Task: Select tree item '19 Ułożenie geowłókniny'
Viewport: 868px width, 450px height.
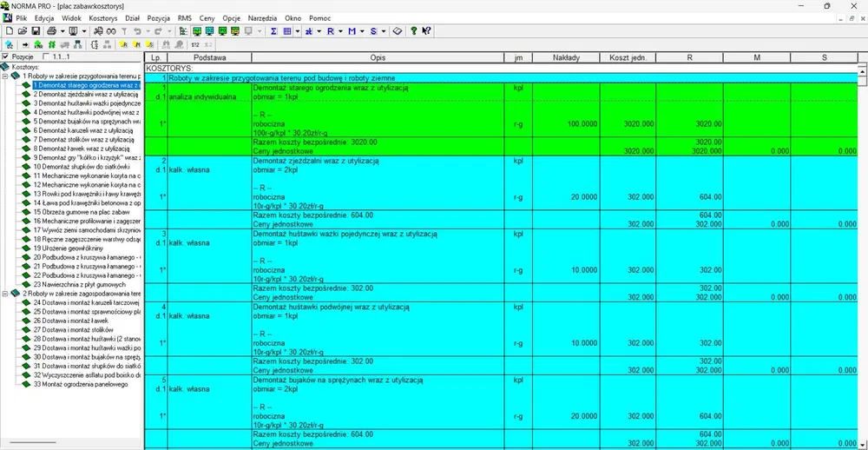Action: pyautogui.click(x=68, y=248)
